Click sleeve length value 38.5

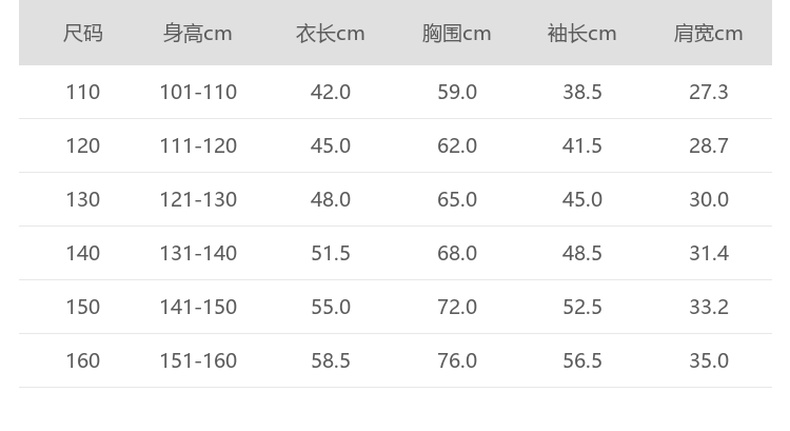click(x=582, y=92)
